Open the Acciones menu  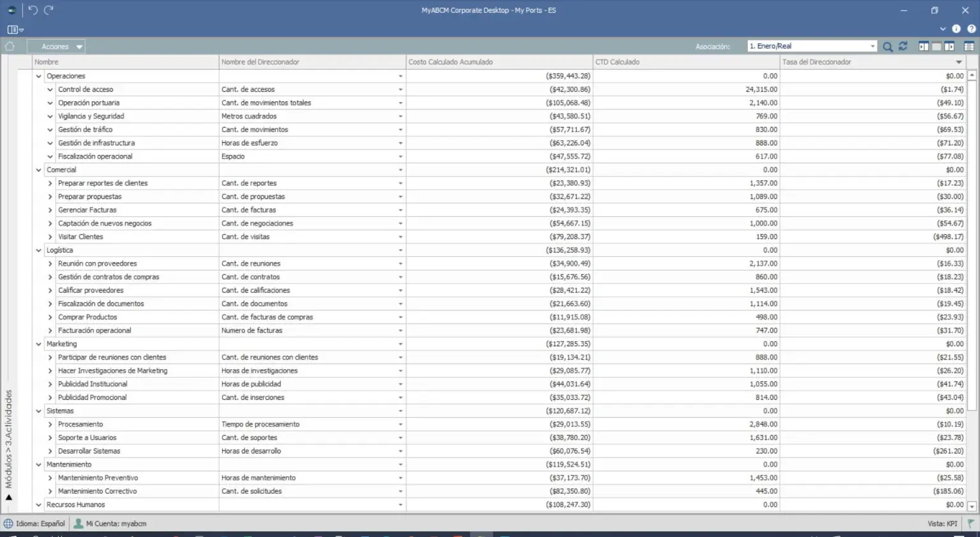(x=56, y=47)
